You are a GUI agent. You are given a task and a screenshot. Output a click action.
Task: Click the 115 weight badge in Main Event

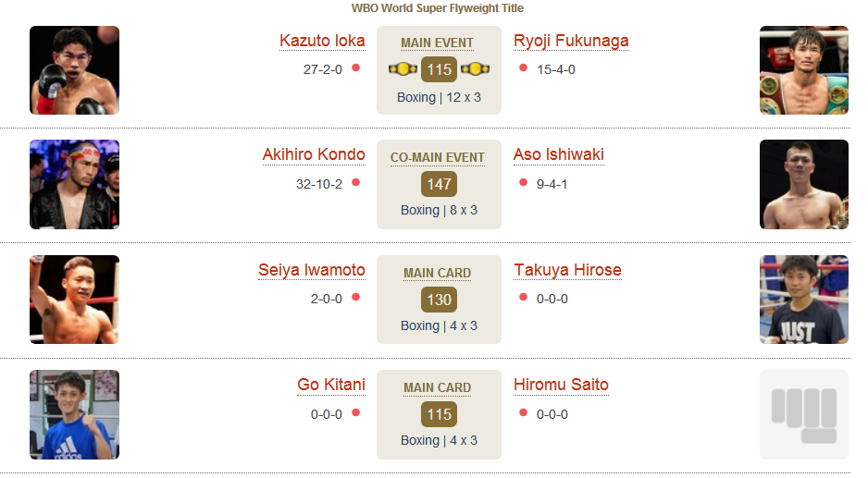pos(439,69)
